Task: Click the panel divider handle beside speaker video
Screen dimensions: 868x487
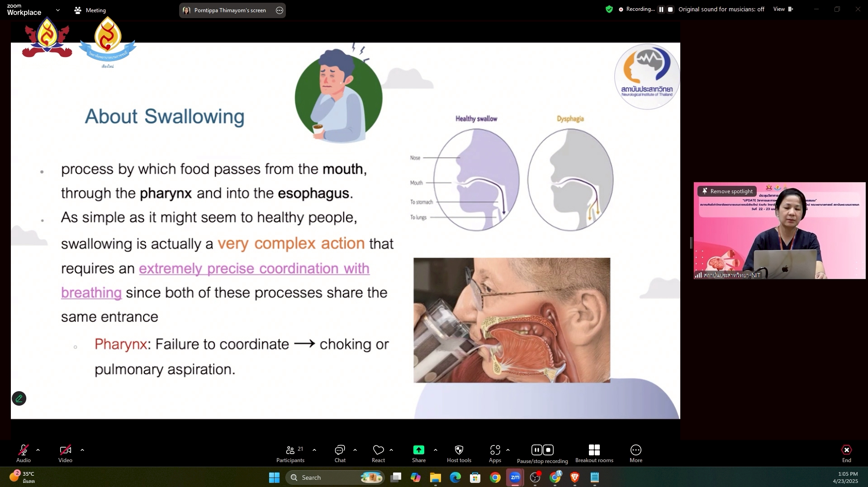Action: [691, 243]
